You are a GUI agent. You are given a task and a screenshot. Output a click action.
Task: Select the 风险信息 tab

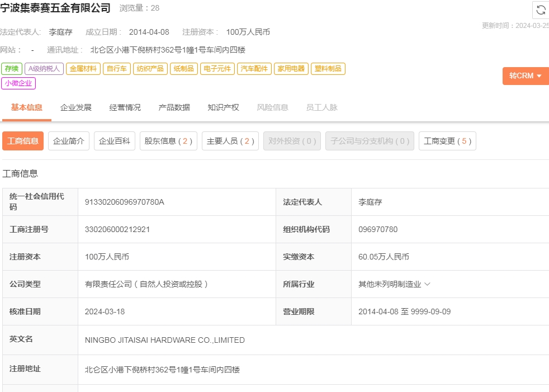tap(272, 107)
